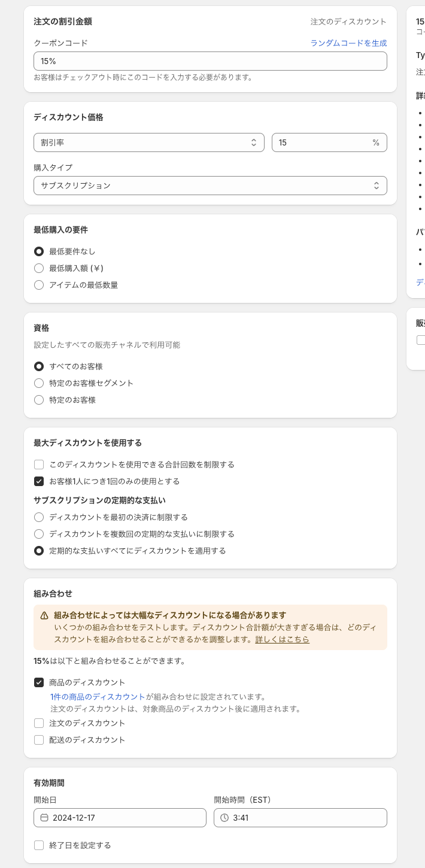Enable 終了日を設定する checkbox
Image resolution: width=425 pixels, height=868 pixels.
(x=39, y=845)
